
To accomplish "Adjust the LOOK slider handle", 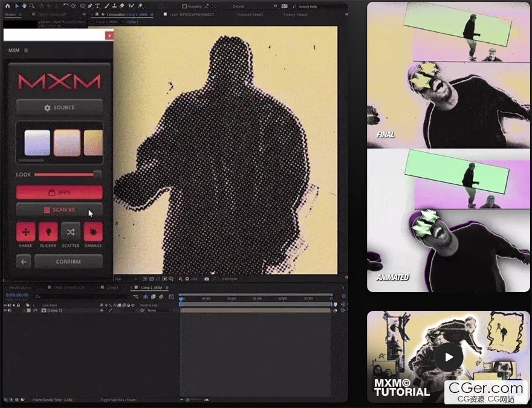I will 97,175.
